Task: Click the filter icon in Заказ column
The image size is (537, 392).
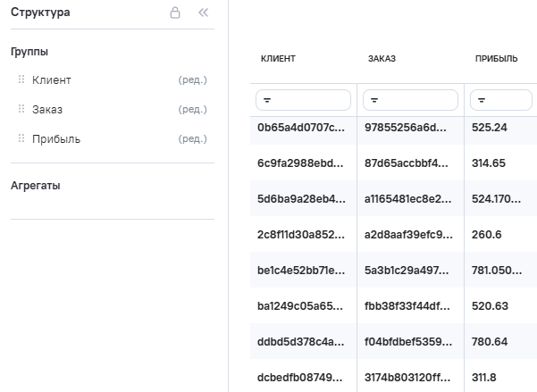Action: (373, 100)
